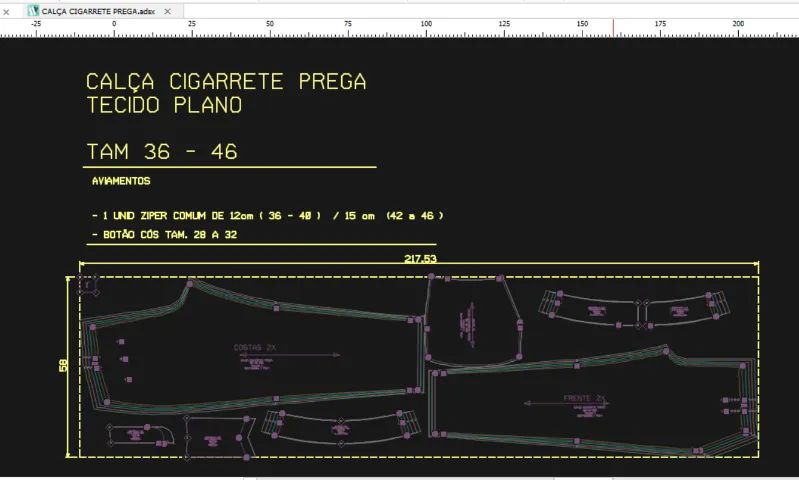Click the 58 height dimension label
799x480 pixels.
click(63, 365)
